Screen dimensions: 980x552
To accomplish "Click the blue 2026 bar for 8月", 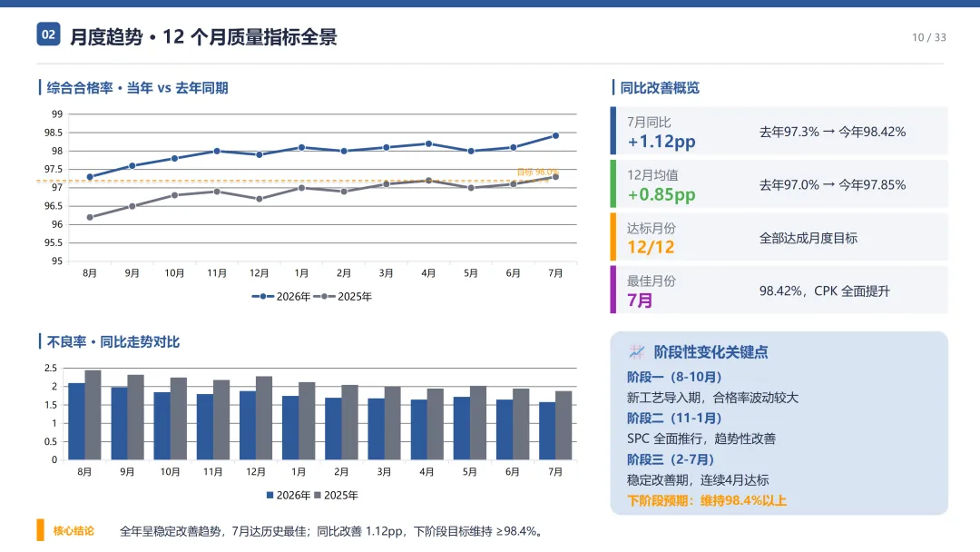I will (x=76, y=421).
